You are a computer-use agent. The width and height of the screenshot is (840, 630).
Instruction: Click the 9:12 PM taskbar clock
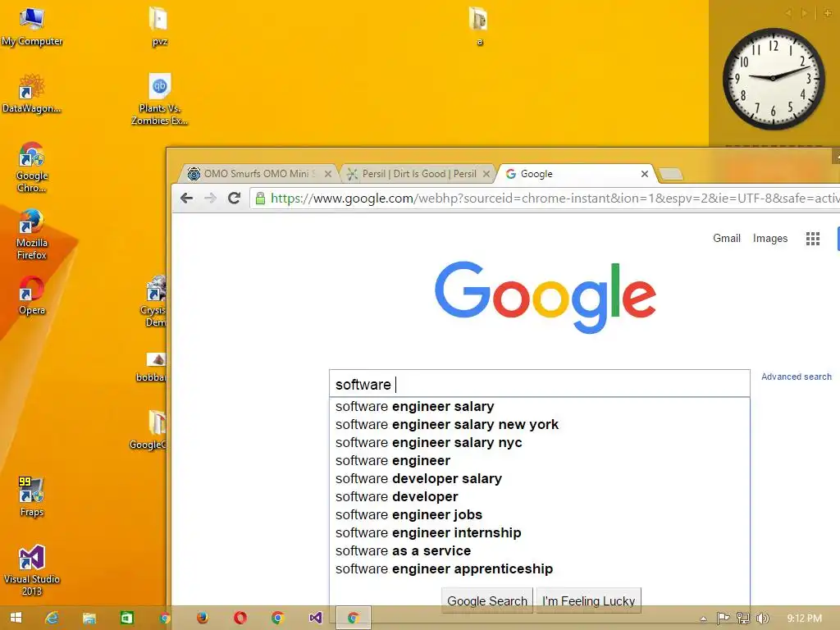(x=804, y=619)
